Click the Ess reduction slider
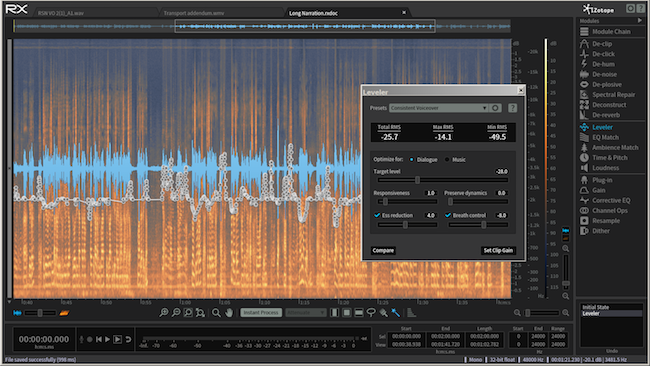This screenshot has height=366, width=650. (x=407, y=225)
